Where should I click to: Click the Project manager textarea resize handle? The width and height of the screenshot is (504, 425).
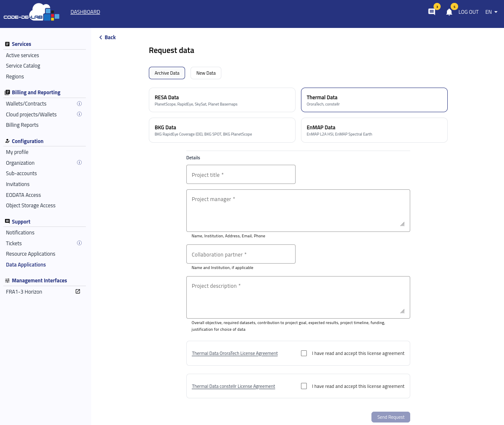[x=402, y=224]
